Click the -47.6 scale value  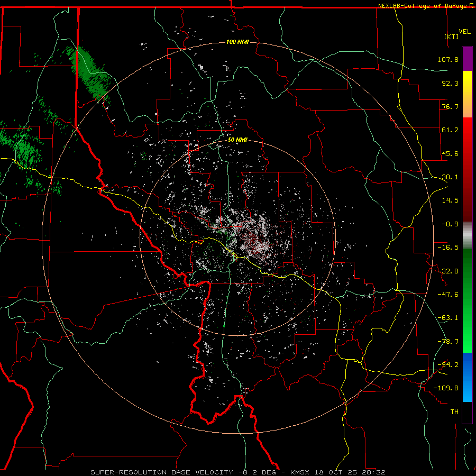coord(448,295)
